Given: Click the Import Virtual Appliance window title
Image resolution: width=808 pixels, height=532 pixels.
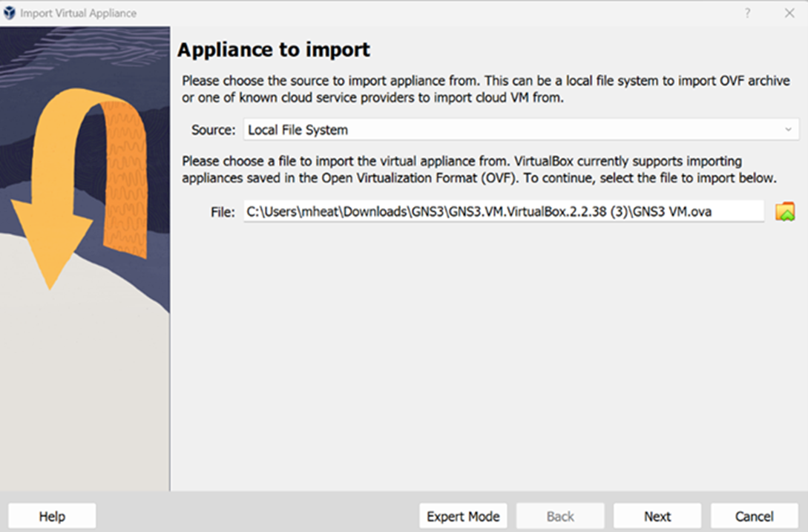Looking at the screenshot, I should pos(79,13).
